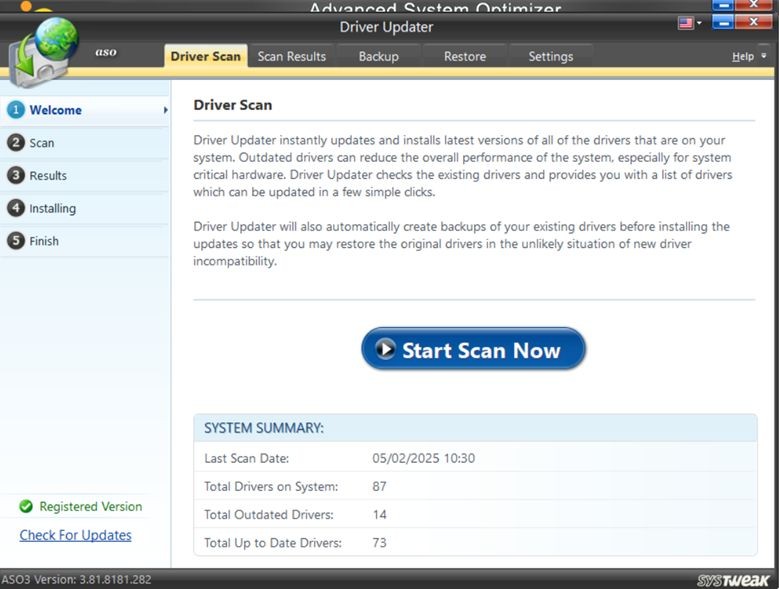Click the step 2 Scan number icon
The height and width of the screenshot is (589, 779).
click(15, 143)
